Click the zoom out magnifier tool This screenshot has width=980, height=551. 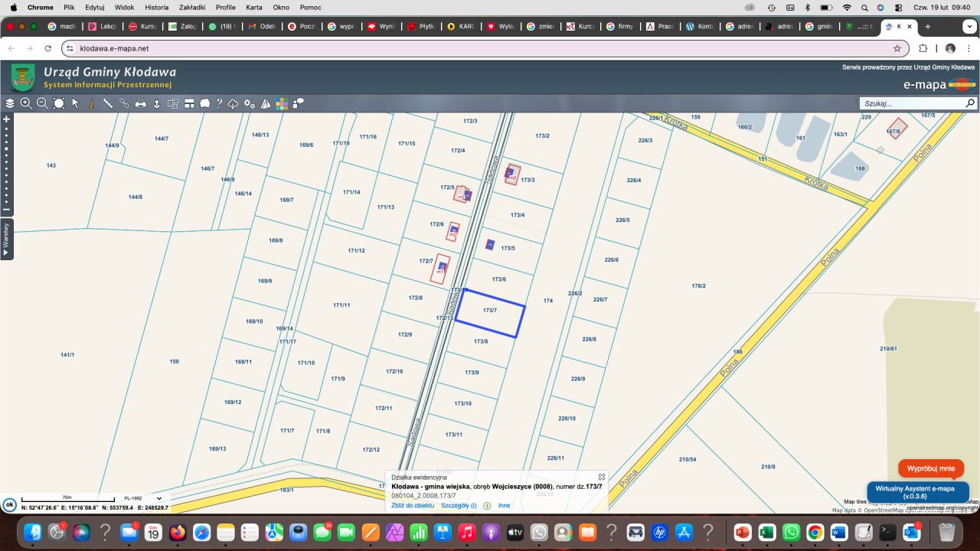pyautogui.click(x=42, y=103)
